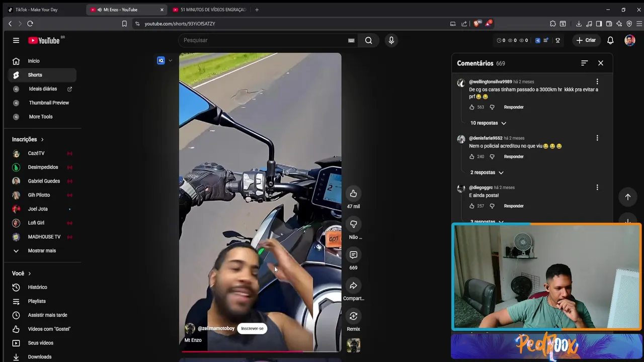644x362 pixels.
Task: Expand the Você section
Action: [21, 274]
